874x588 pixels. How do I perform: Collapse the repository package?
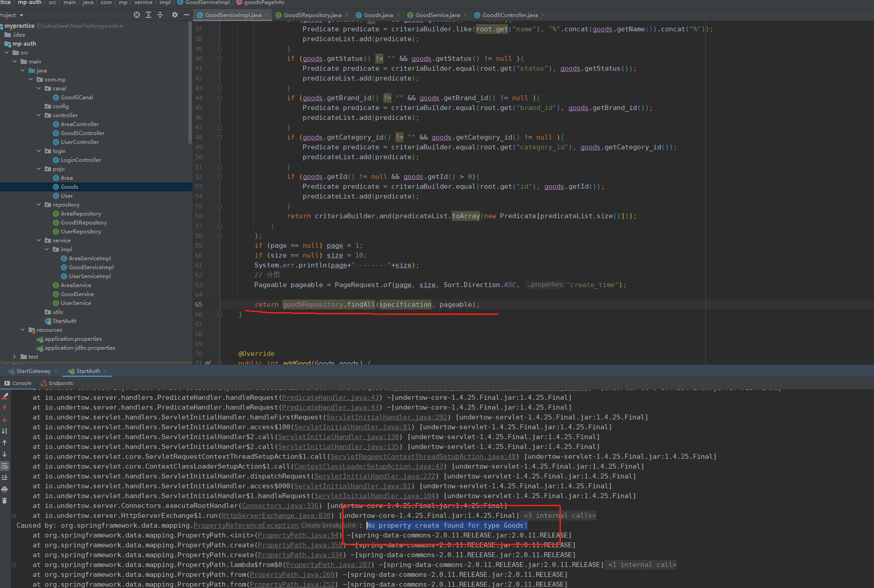pyautogui.click(x=39, y=205)
